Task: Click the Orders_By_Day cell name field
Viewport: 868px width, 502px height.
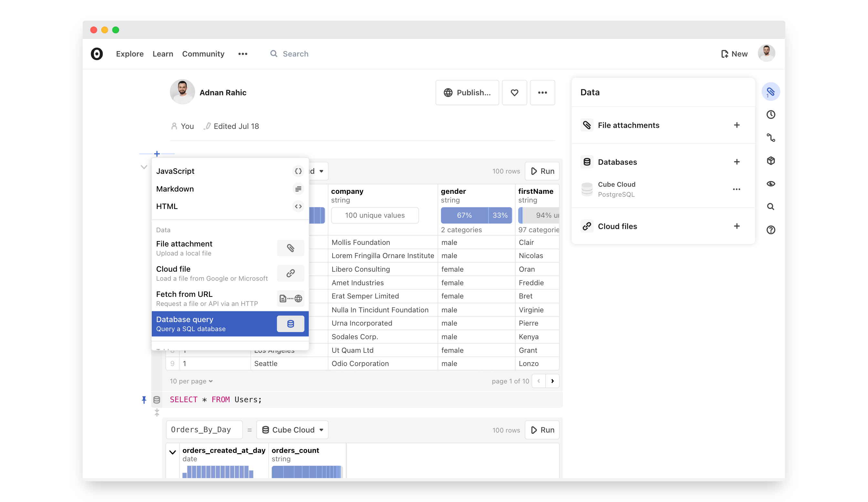Action: tap(204, 430)
